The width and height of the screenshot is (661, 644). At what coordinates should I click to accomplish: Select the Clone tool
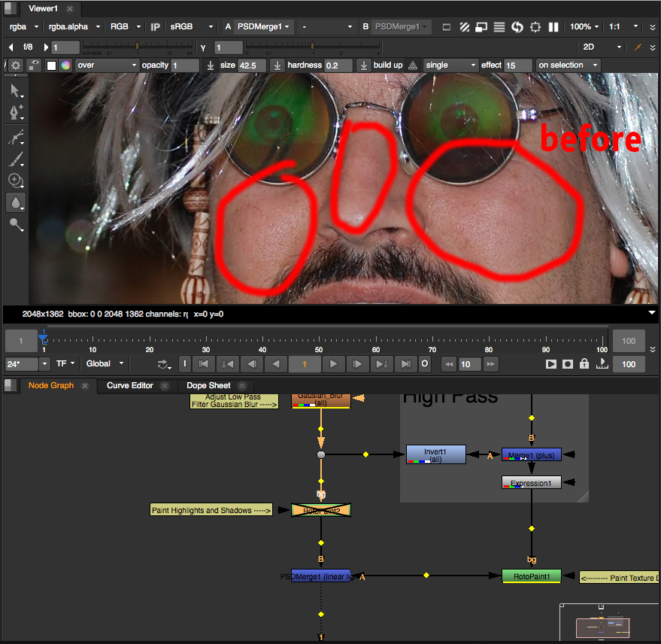point(14,181)
